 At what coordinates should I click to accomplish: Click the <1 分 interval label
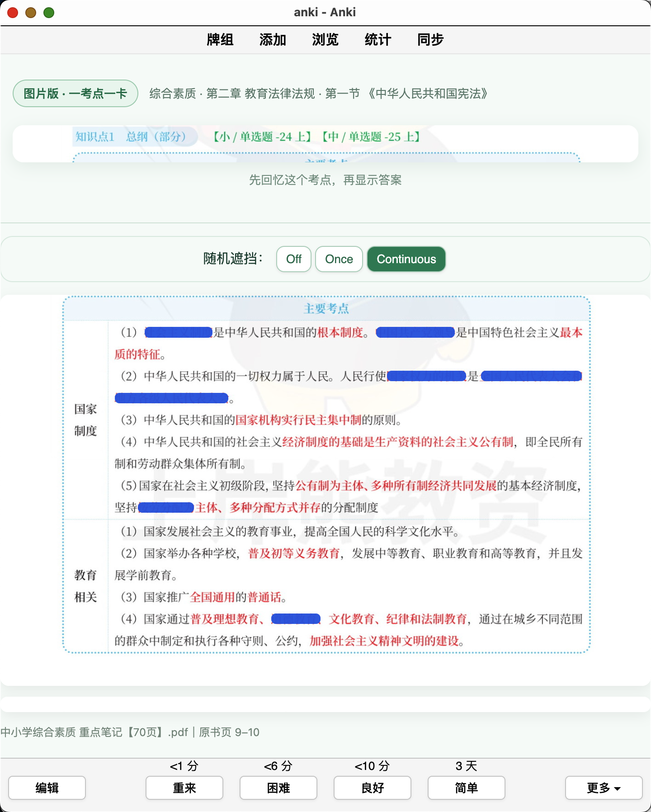pyautogui.click(x=184, y=766)
